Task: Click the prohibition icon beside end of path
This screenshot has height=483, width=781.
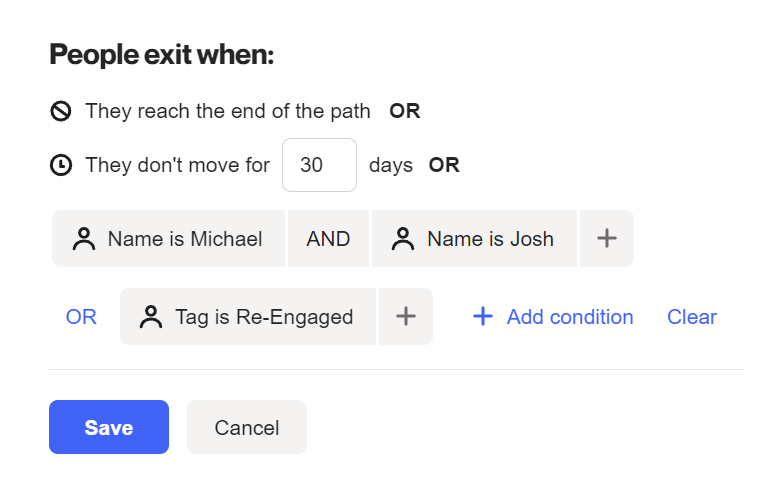Action: [60, 111]
